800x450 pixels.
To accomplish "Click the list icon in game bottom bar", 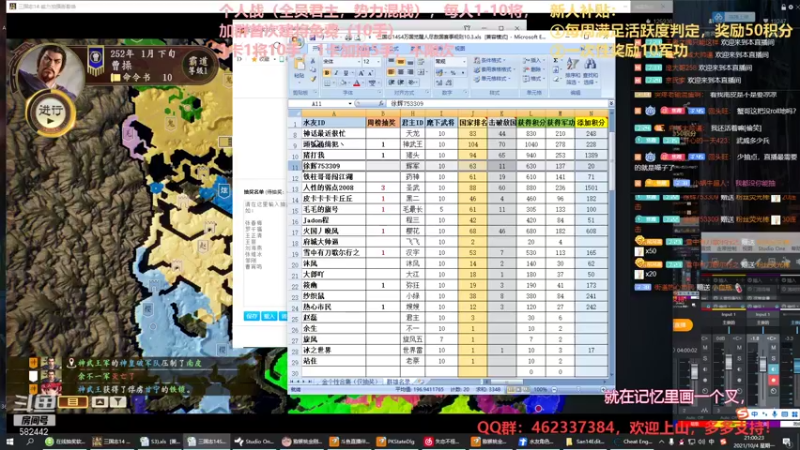I will (72, 402).
